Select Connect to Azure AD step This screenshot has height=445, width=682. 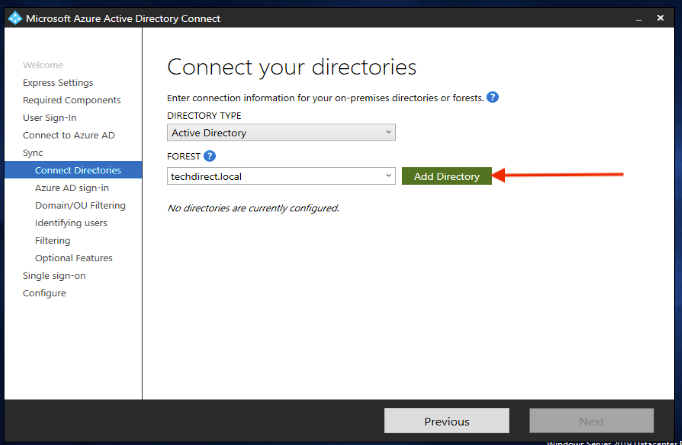[x=69, y=135]
